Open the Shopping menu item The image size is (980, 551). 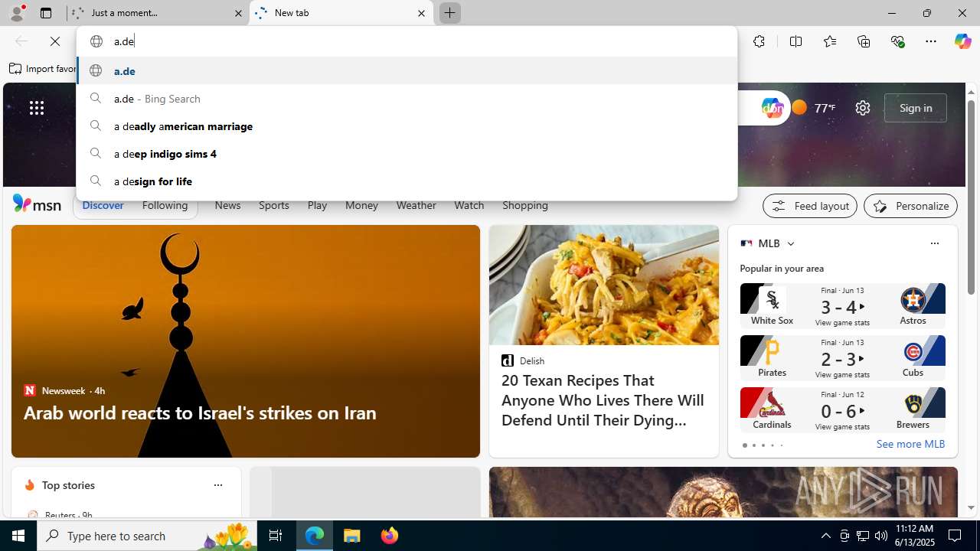point(525,205)
